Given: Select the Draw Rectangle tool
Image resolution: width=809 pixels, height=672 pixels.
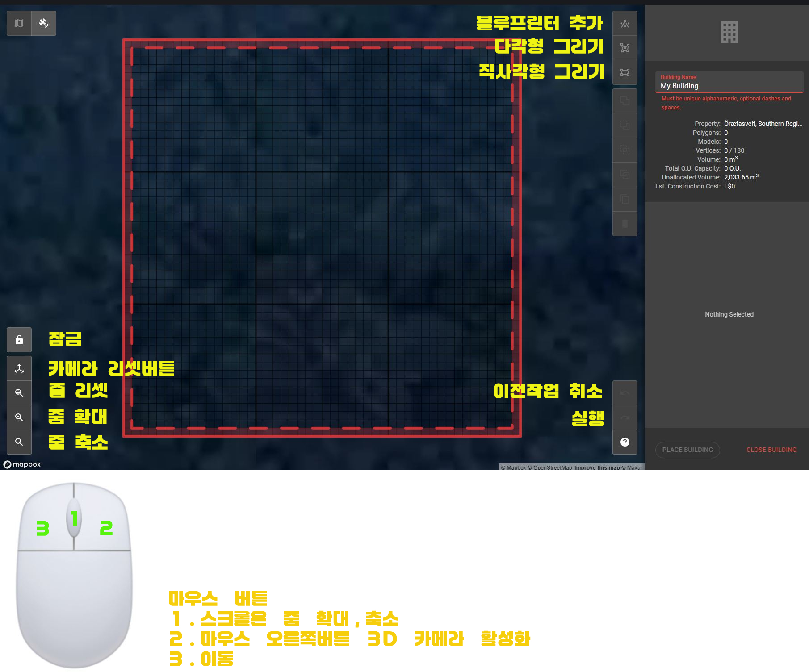Looking at the screenshot, I should pyautogui.click(x=625, y=72).
